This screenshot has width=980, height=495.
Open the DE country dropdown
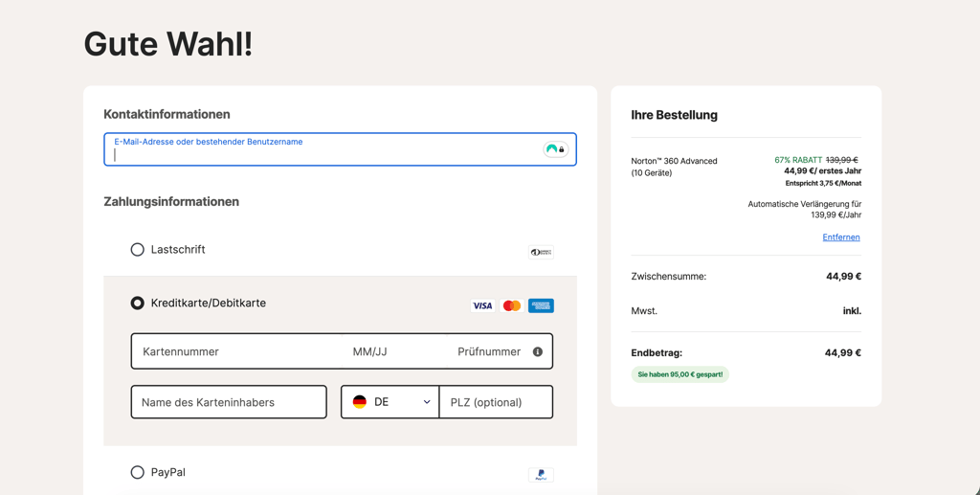click(x=390, y=402)
